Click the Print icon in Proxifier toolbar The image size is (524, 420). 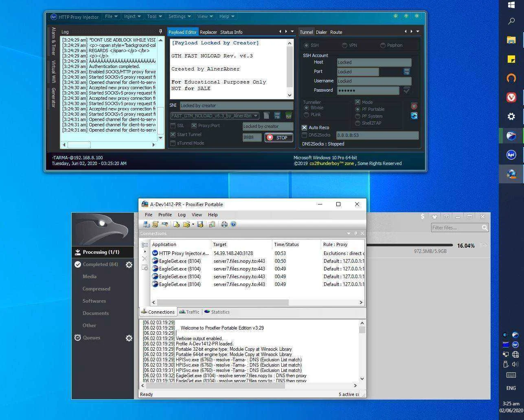pyautogui.click(x=224, y=224)
